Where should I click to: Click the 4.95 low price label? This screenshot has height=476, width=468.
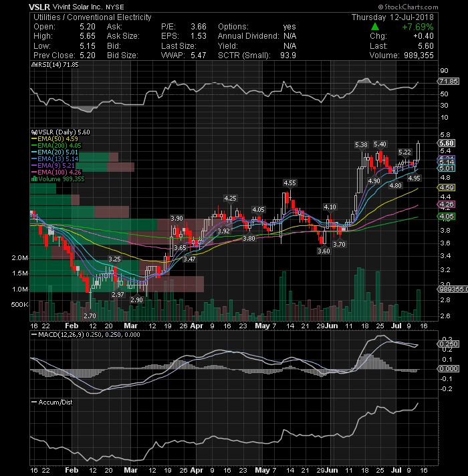(x=414, y=178)
